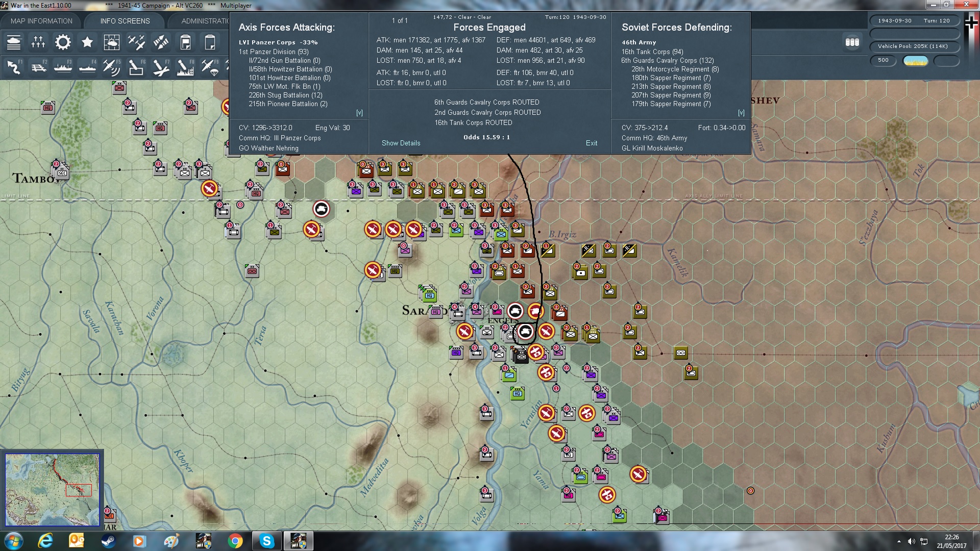Click the Vehicle Pool readout
The width and height of the screenshot is (980, 551).
[914, 46]
